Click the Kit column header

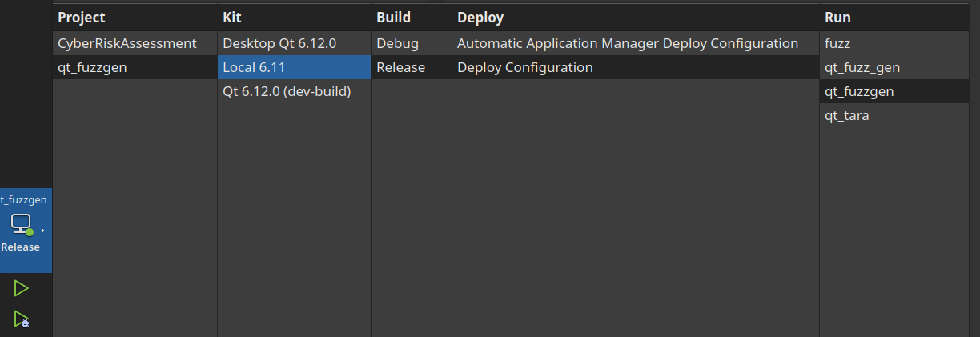232,17
